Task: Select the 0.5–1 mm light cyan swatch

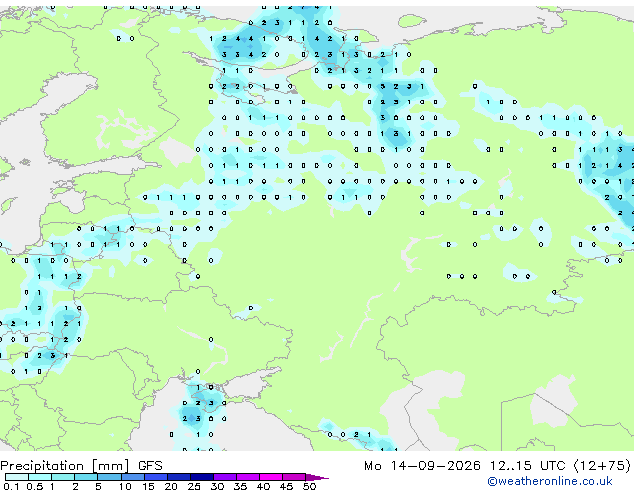Action: (x=40, y=477)
